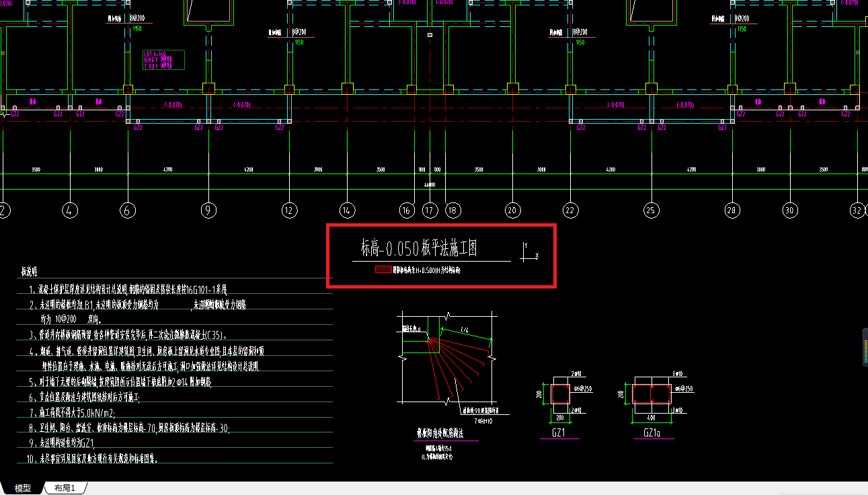
Task: Select note 6 节点位置及做法 line
Action: [x=84, y=397]
